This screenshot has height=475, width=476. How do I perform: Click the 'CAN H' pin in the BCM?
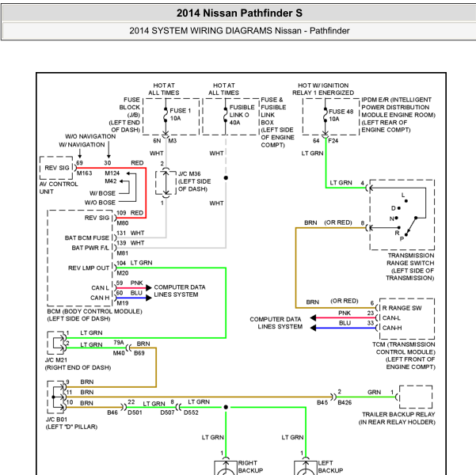click(100, 298)
